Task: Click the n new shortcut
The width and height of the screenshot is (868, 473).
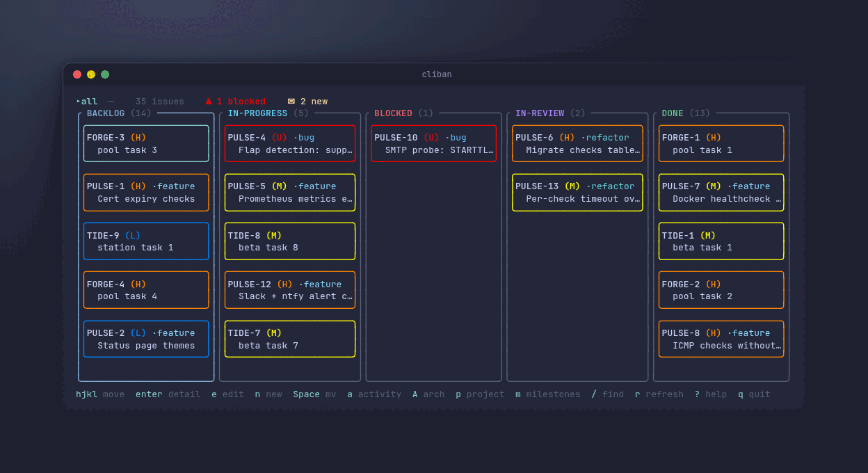Action: [268, 394]
